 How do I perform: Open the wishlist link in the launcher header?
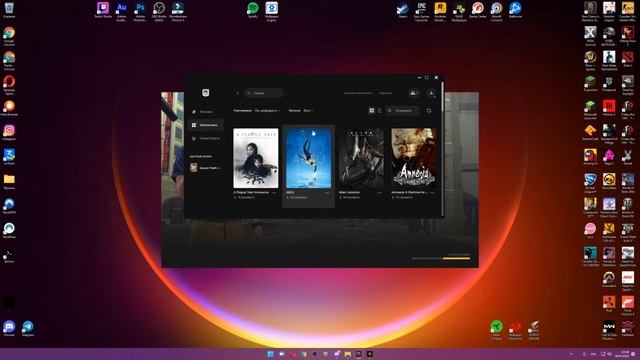click(x=358, y=93)
